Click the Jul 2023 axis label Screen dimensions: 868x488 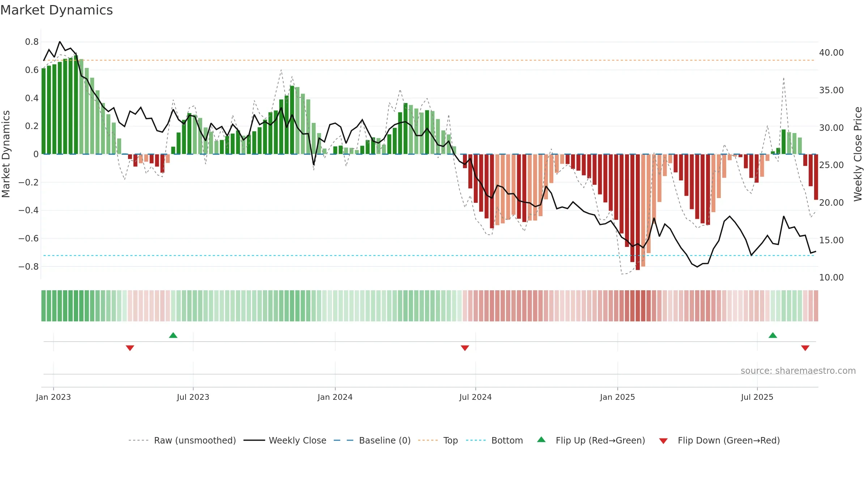pyautogui.click(x=193, y=397)
